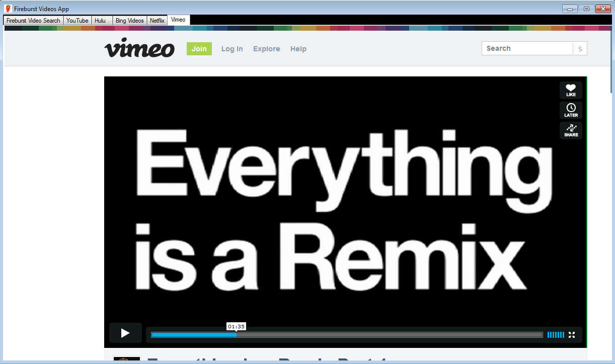
Task: Click the Vimeo logo
Action: tap(139, 49)
